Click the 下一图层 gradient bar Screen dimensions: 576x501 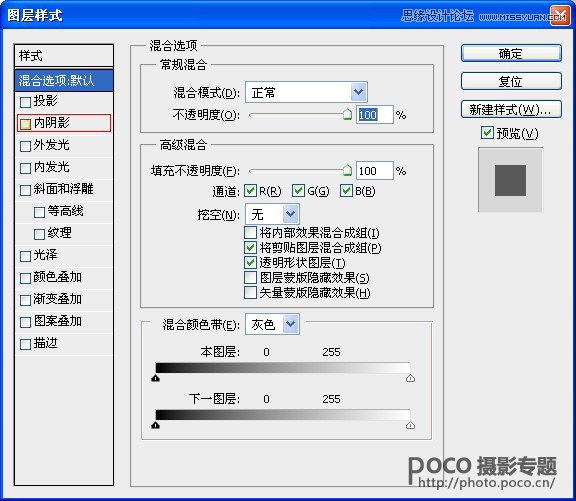pyautogui.click(x=283, y=415)
